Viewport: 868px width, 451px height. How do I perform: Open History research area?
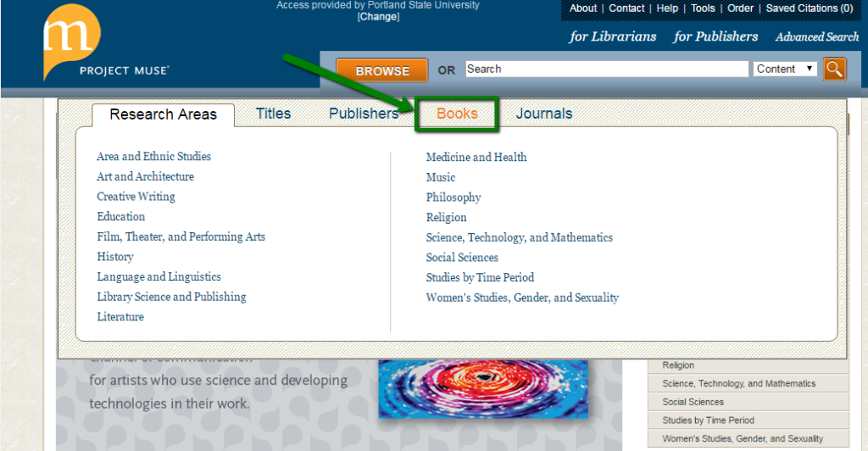[115, 257]
